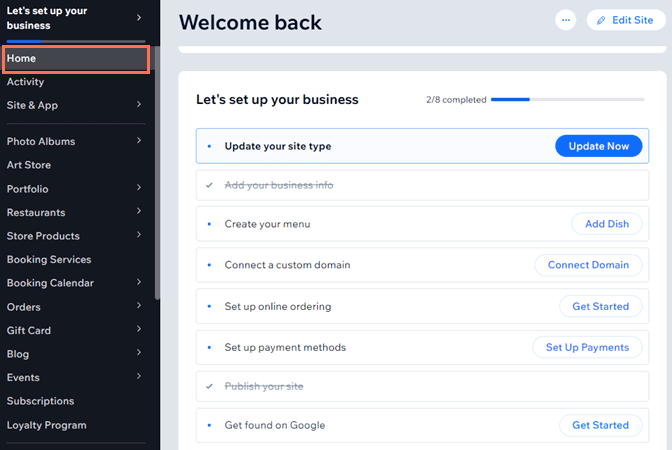672x450 pixels.
Task: Open Activity in the sidebar
Action: pos(26,82)
